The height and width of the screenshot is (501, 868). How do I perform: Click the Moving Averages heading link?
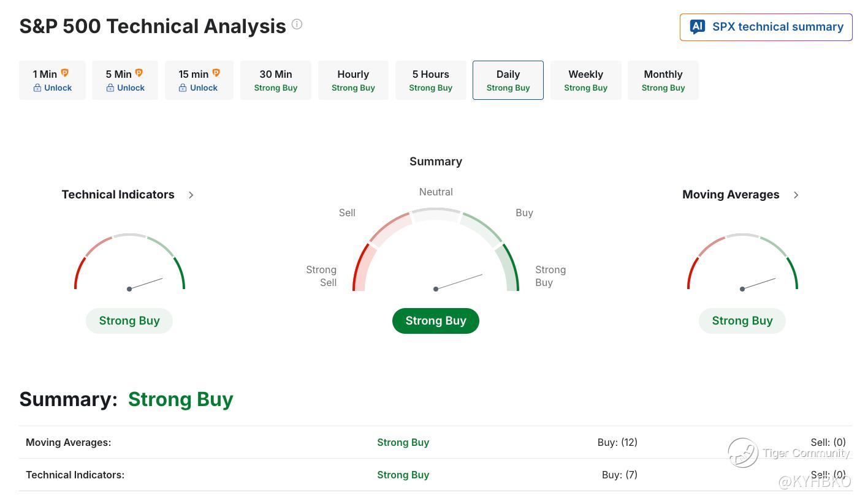[731, 195]
